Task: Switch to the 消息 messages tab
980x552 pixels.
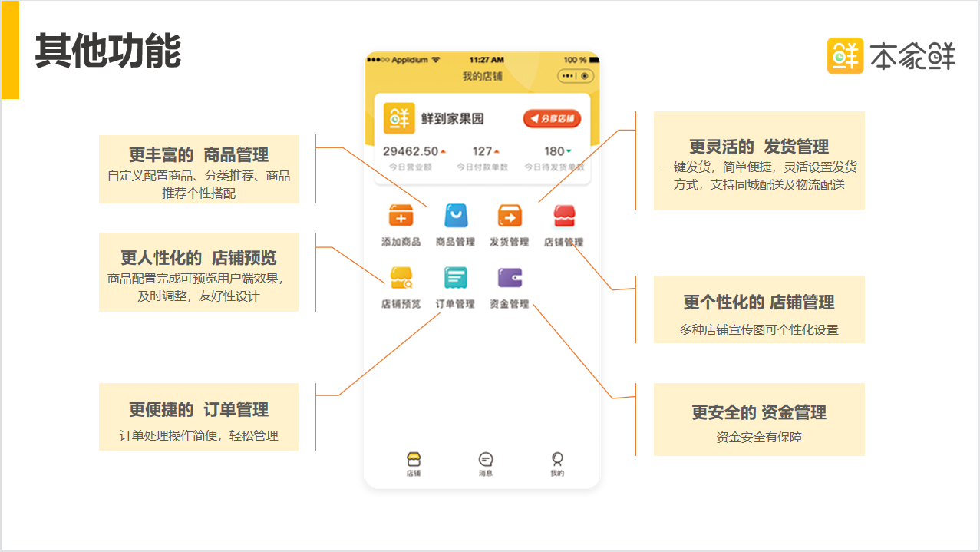Action: tap(485, 464)
